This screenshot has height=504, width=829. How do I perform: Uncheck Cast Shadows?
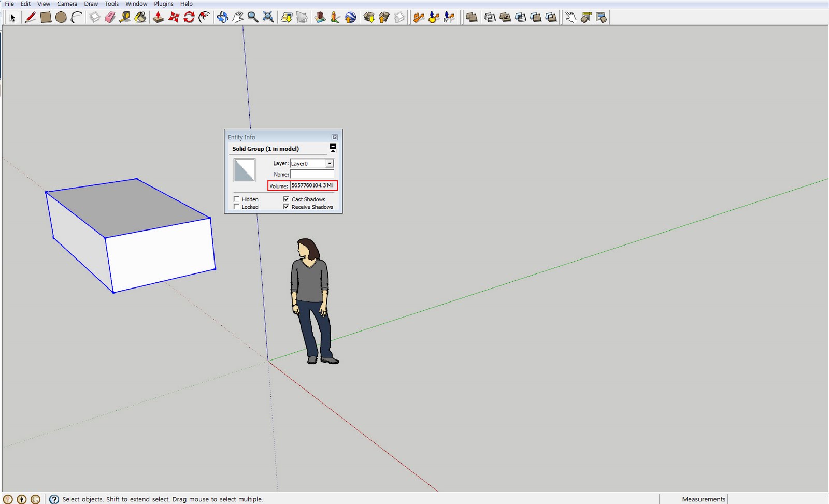click(x=287, y=199)
